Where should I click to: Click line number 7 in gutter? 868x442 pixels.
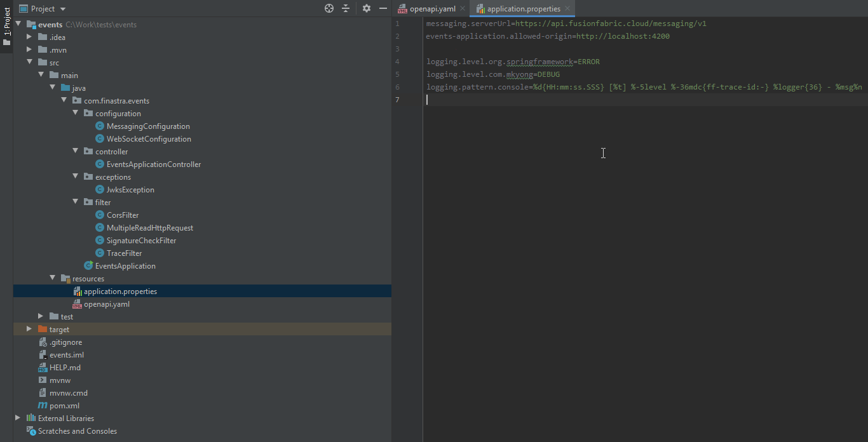coord(398,100)
